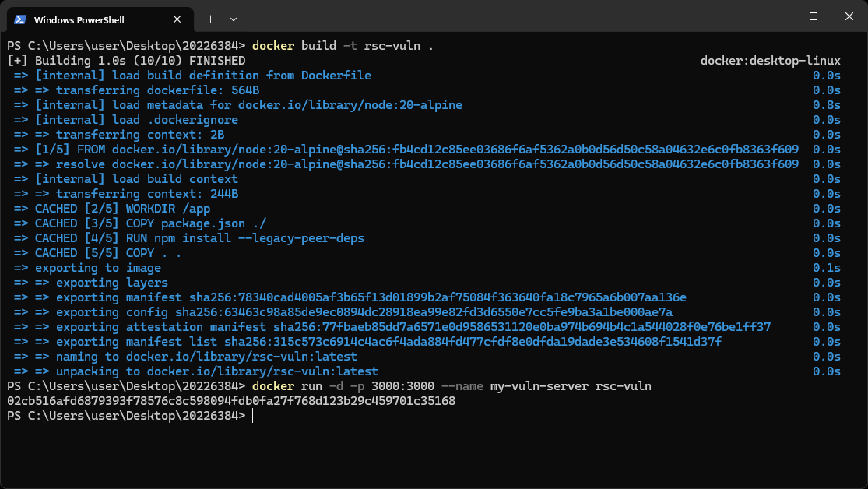Click 'transferring dockerfile: 564B' line
The height and width of the screenshot is (489, 868).
click(137, 90)
